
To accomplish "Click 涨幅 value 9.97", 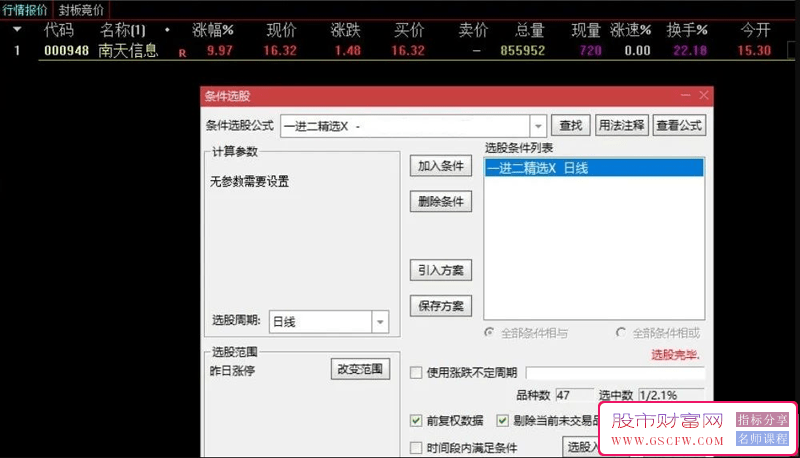I will 220,50.
